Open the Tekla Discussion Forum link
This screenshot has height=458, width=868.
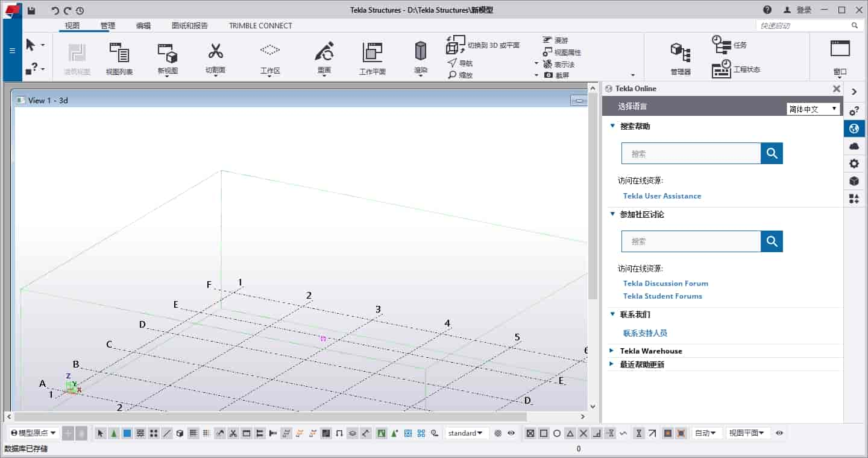click(x=665, y=283)
